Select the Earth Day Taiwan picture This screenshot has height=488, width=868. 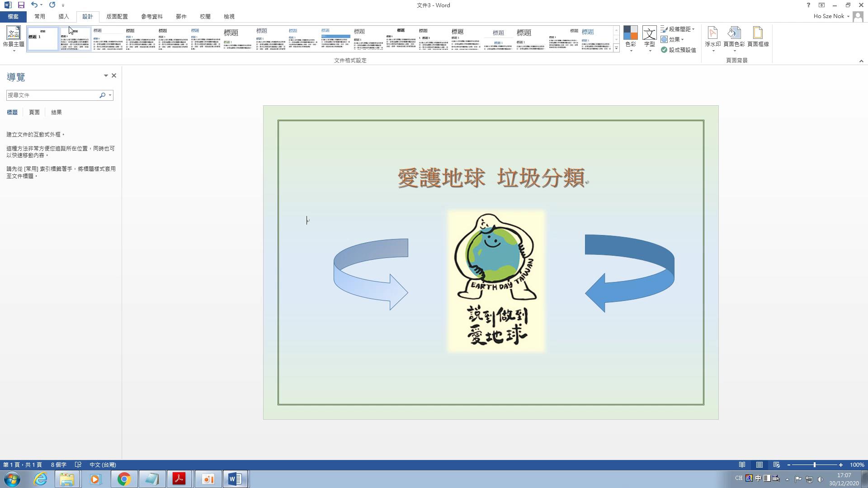496,281
